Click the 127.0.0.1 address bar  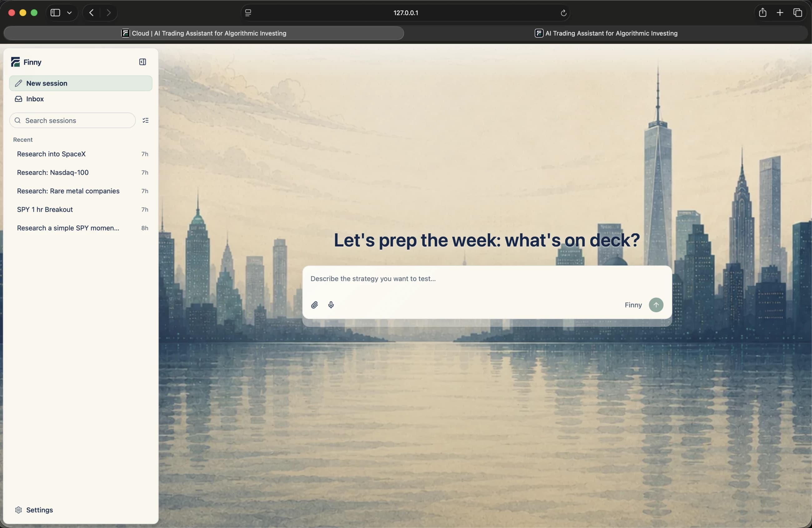coord(406,12)
